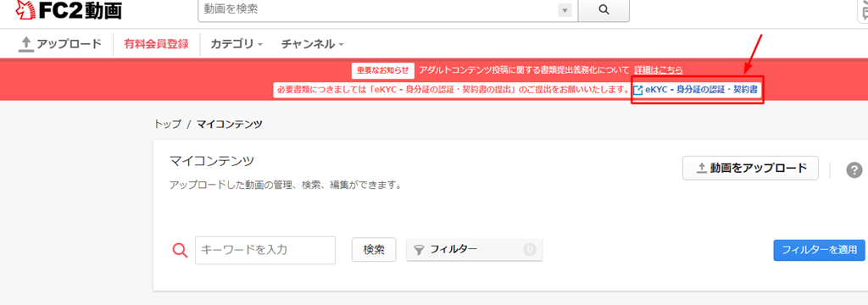Screen dimensions: 868x305
Task: Open the アップロード menu item
Action: (60, 44)
